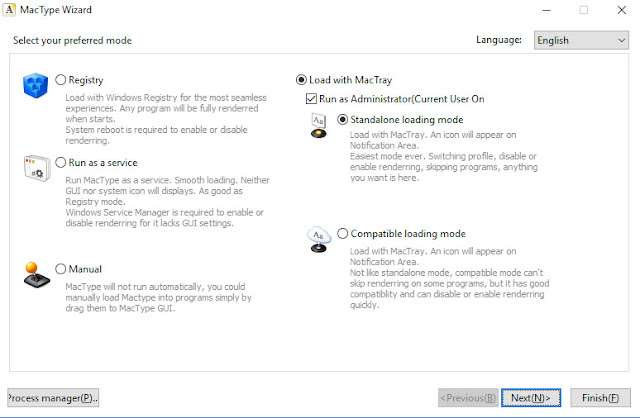Select Load with MacTray radio button

[x=301, y=80]
